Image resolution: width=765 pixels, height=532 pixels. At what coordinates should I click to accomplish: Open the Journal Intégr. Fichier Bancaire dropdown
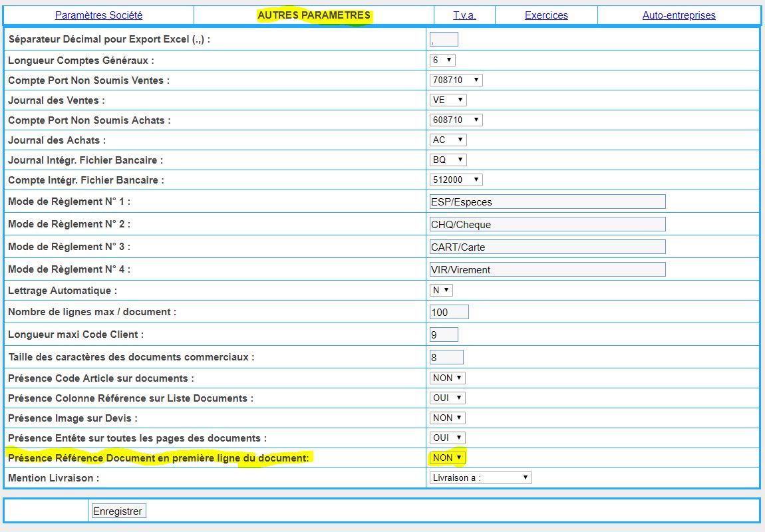coord(448,160)
